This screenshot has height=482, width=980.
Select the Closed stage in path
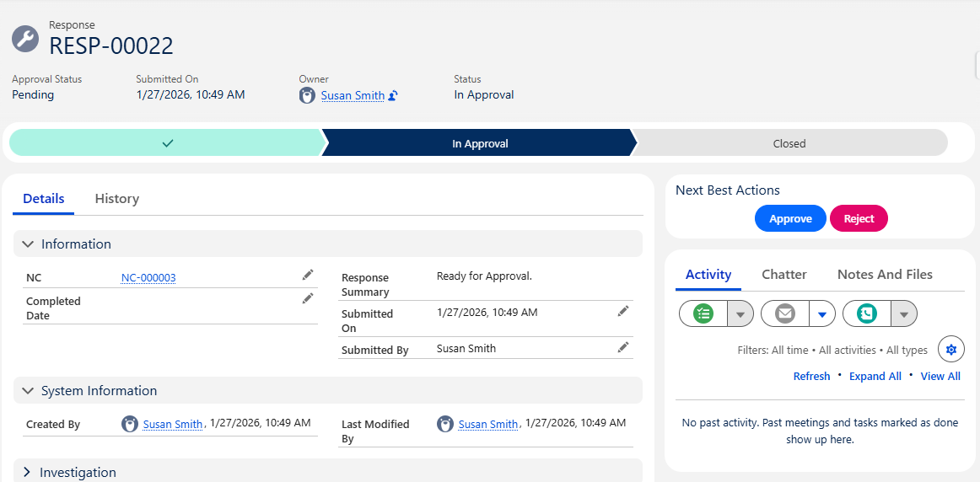789,143
